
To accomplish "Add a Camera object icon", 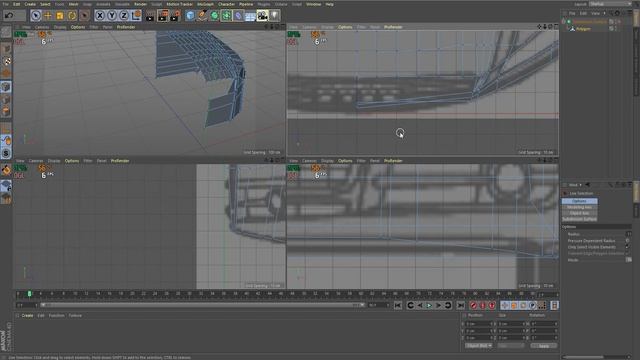I will pos(262,16).
